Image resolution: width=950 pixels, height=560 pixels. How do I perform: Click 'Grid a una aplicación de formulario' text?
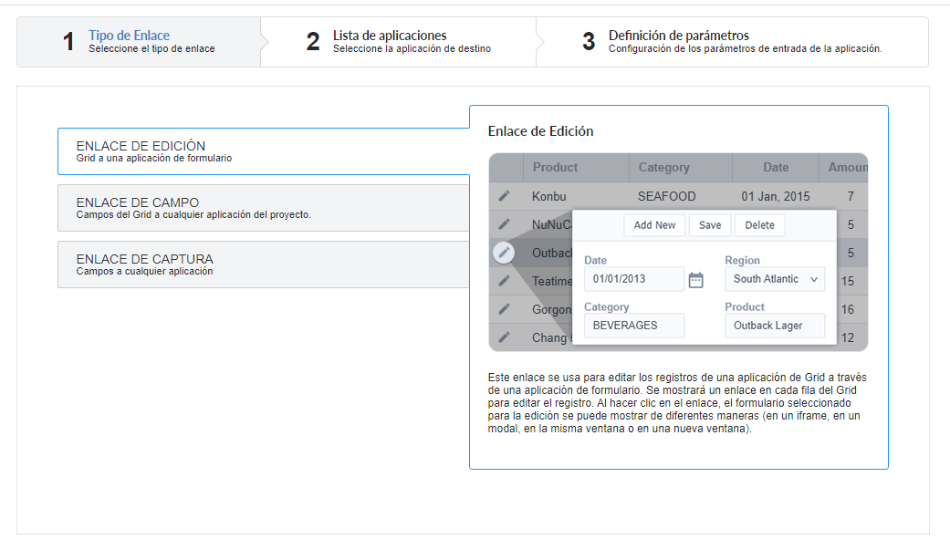coord(154,158)
